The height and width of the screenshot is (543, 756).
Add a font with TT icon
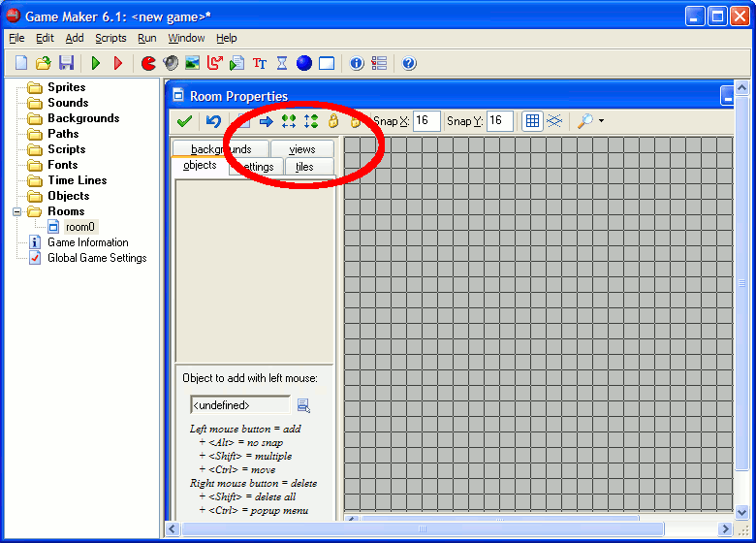260,63
